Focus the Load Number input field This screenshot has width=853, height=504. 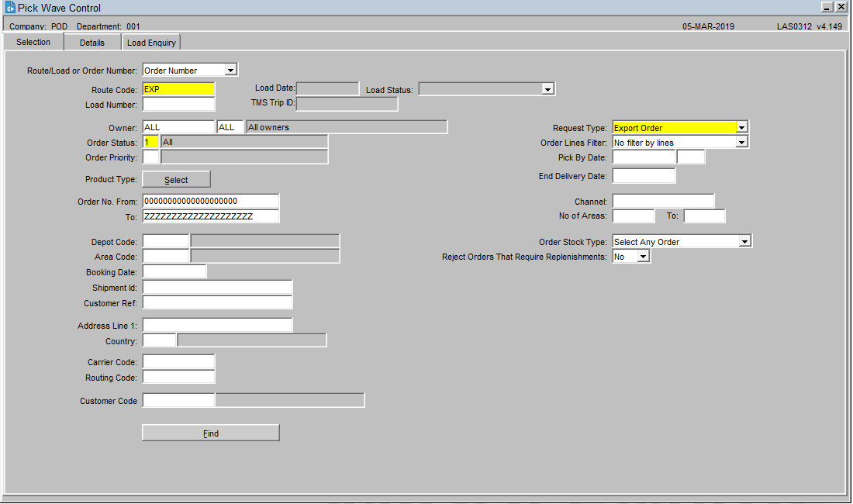(x=178, y=105)
